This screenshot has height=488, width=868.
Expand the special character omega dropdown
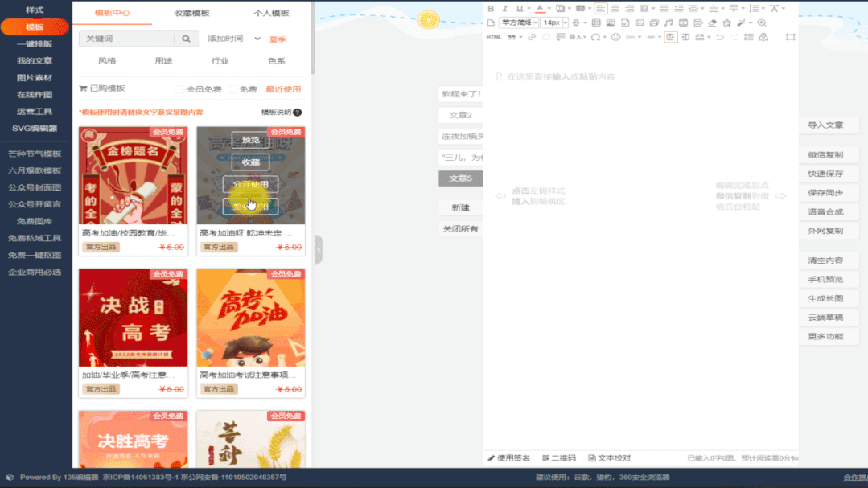point(604,37)
